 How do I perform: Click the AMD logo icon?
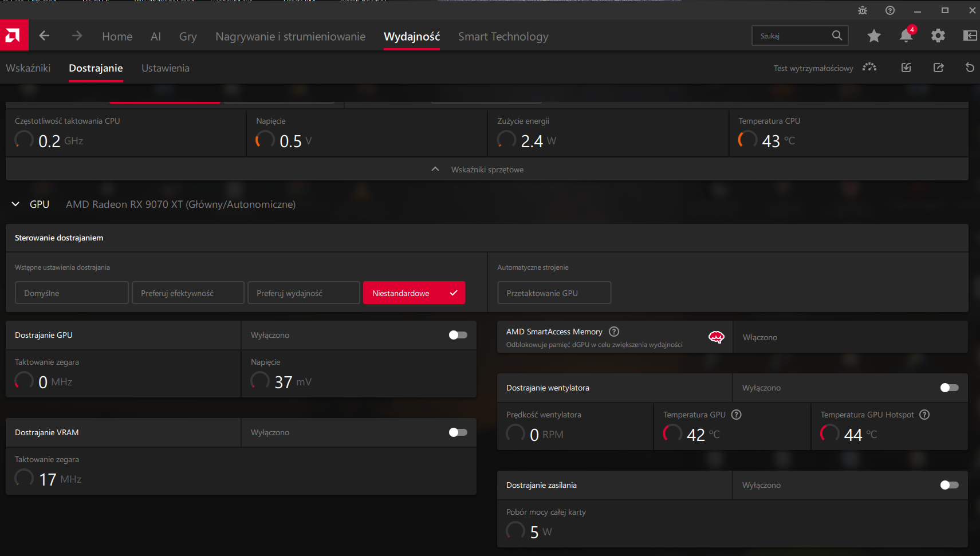click(x=14, y=36)
